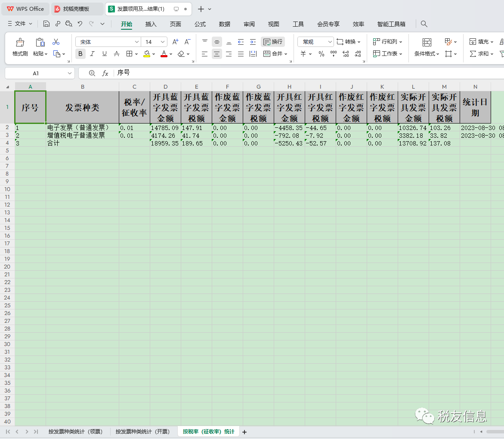504x439 pixels.
Task: Align text right
Action: point(229,54)
